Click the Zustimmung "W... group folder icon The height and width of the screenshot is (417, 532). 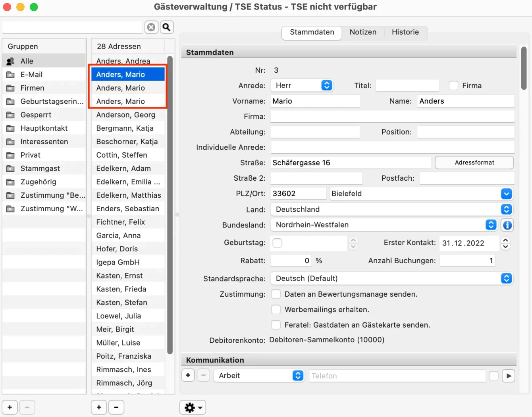point(11,209)
